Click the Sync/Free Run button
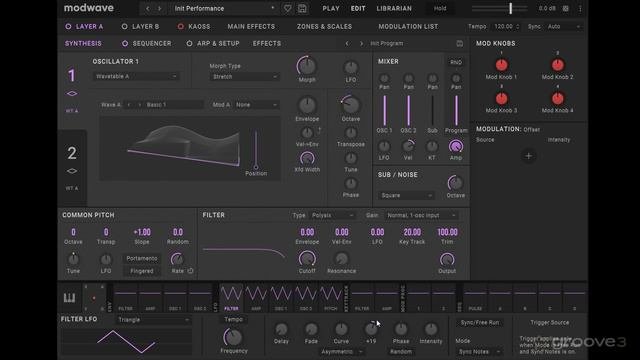Viewport: 640px width, 360px height. (480, 322)
